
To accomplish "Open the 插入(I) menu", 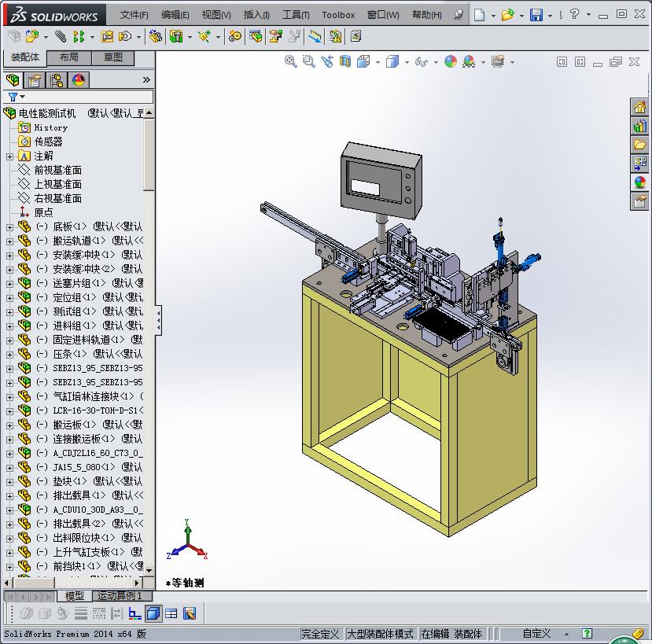I will pyautogui.click(x=256, y=15).
